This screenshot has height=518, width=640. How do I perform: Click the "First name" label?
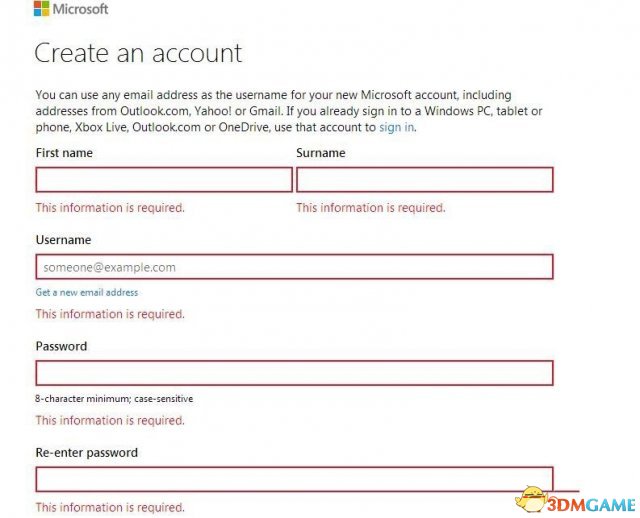click(x=64, y=153)
